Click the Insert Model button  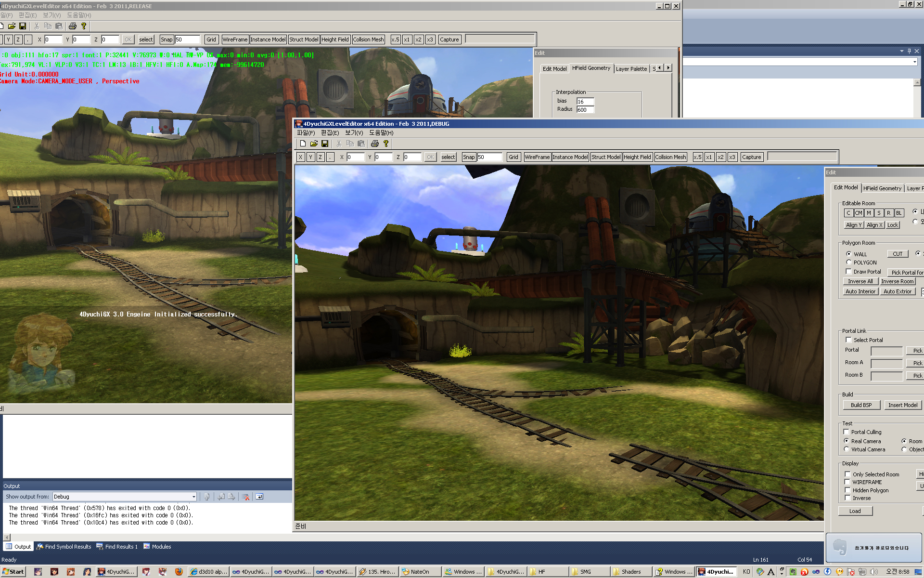click(902, 405)
